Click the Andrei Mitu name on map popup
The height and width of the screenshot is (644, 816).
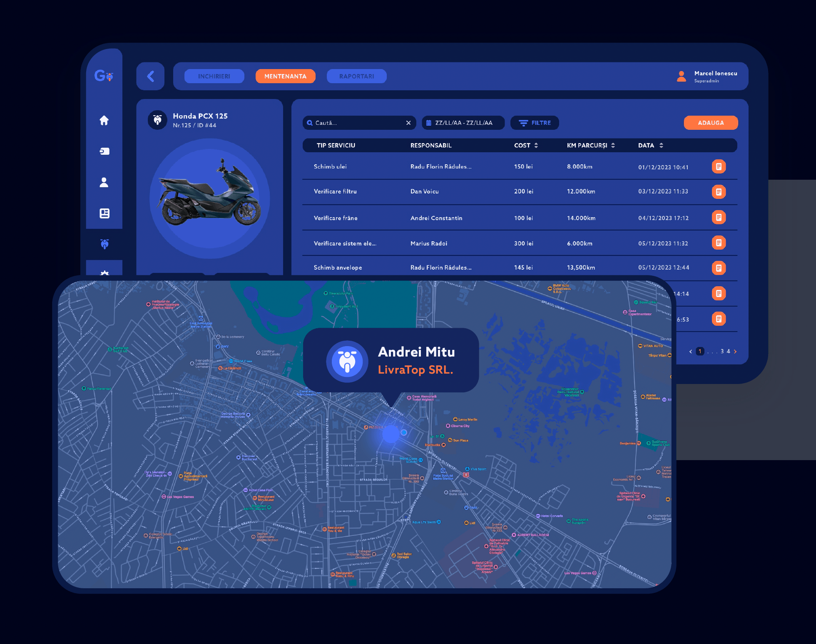point(416,352)
